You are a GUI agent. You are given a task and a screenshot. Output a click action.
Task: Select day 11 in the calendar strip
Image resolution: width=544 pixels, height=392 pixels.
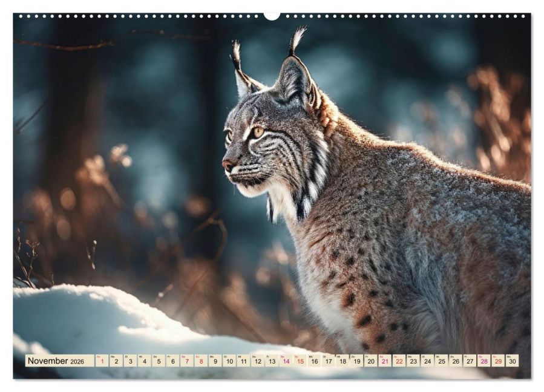coord(243,361)
